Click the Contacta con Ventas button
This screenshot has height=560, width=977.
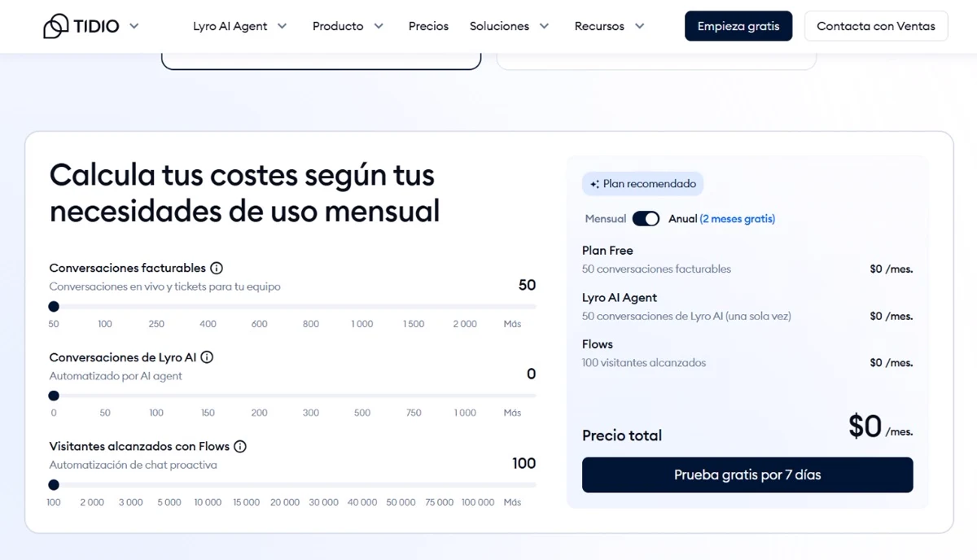[876, 26]
